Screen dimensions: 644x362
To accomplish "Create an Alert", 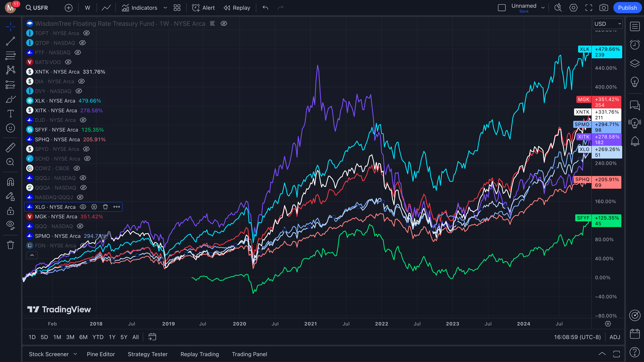I will (x=203, y=8).
